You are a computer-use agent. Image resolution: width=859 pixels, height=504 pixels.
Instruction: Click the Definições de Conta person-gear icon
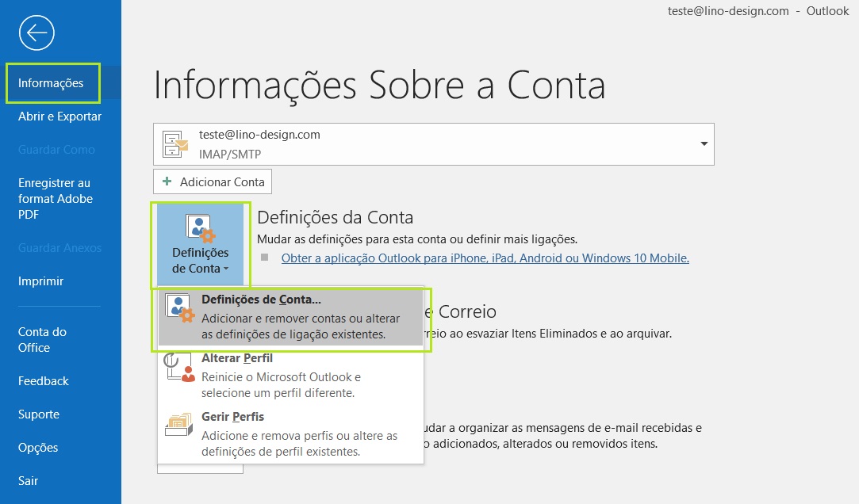tap(201, 228)
